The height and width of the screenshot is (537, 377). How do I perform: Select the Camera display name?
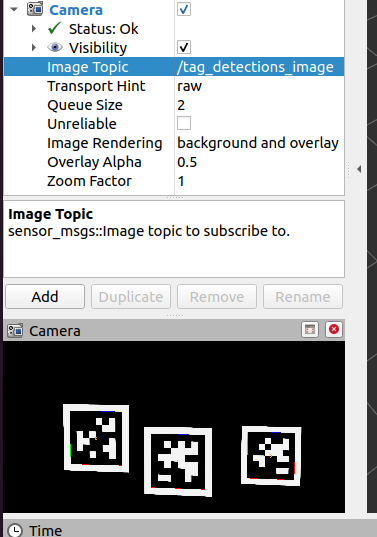pyautogui.click(x=76, y=10)
